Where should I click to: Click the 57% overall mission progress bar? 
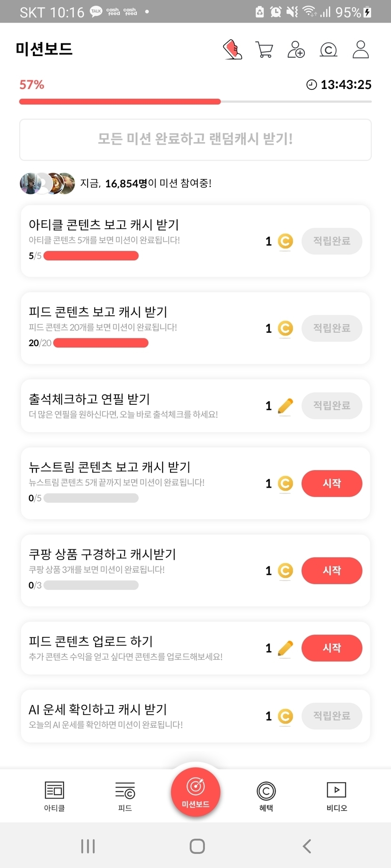coord(195,102)
